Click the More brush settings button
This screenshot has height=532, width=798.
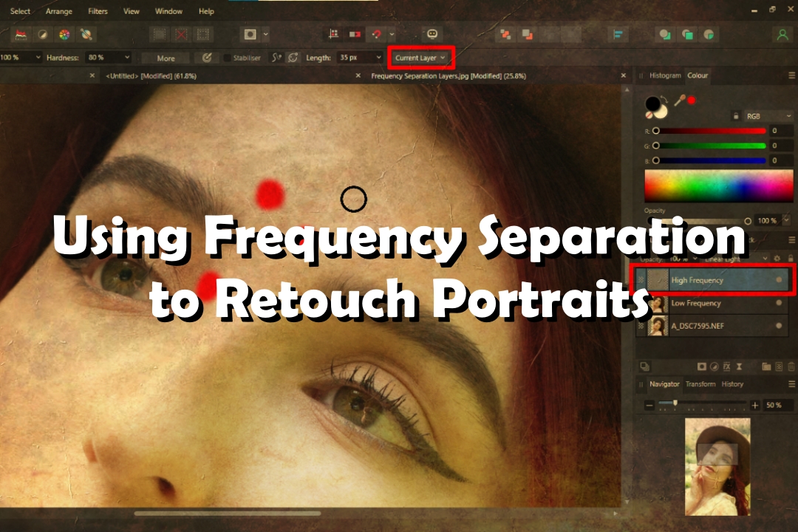166,58
